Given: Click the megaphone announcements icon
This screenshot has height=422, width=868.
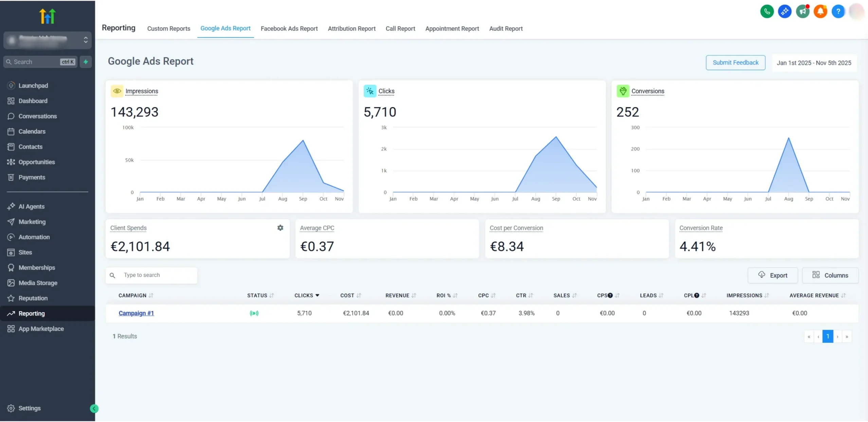Looking at the screenshot, I should [x=802, y=12].
